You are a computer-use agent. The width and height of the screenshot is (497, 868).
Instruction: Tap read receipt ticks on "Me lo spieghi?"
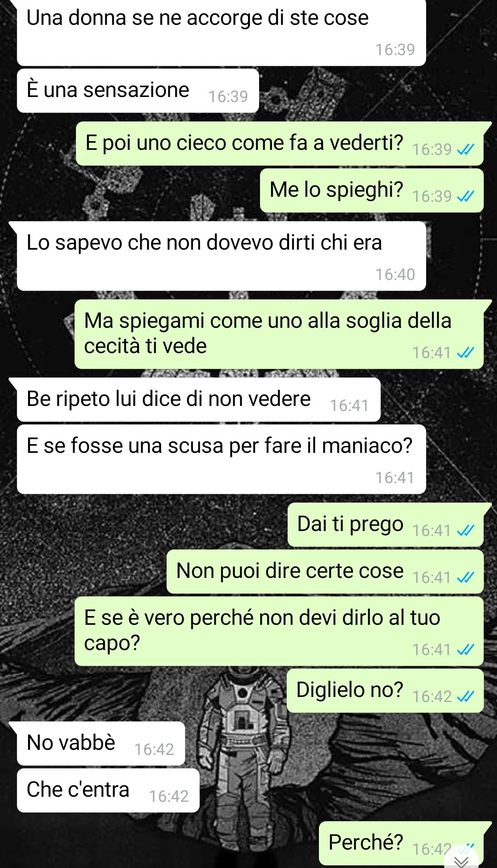(465, 197)
